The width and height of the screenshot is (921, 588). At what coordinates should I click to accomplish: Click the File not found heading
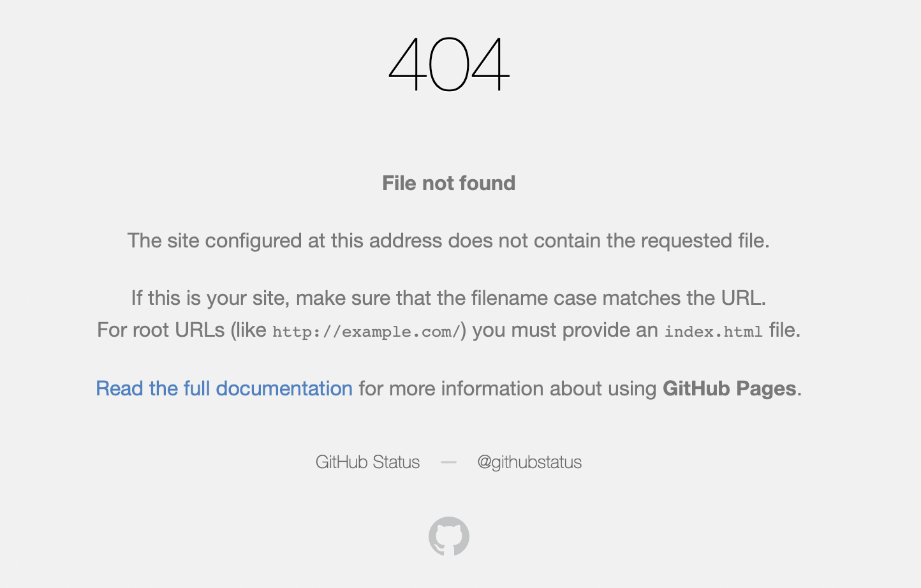coord(449,183)
